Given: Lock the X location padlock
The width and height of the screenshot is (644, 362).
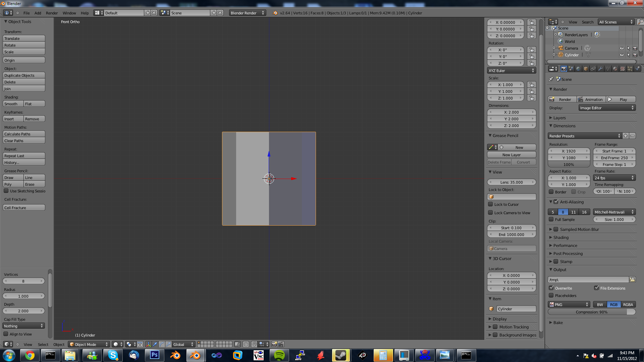Looking at the screenshot, I should click(x=531, y=22).
